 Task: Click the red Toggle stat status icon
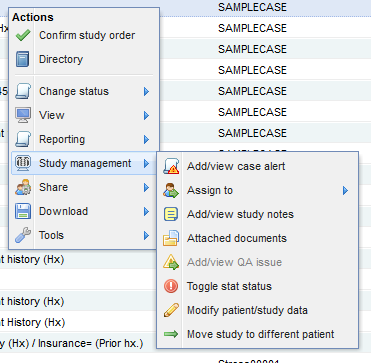[171, 286]
